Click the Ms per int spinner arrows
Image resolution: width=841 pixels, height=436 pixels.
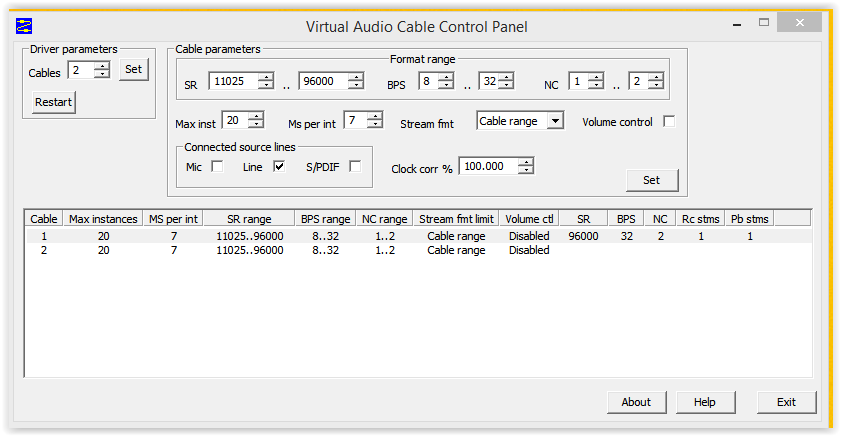pos(375,120)
